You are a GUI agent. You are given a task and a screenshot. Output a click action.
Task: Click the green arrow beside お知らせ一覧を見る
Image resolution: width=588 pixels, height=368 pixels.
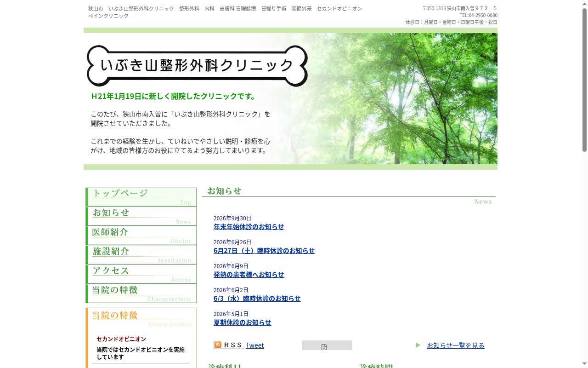[x=418, y=345]
